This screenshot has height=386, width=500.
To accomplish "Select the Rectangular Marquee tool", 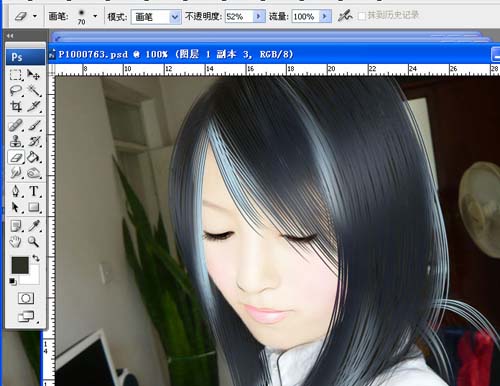I will tap(16, 75).
